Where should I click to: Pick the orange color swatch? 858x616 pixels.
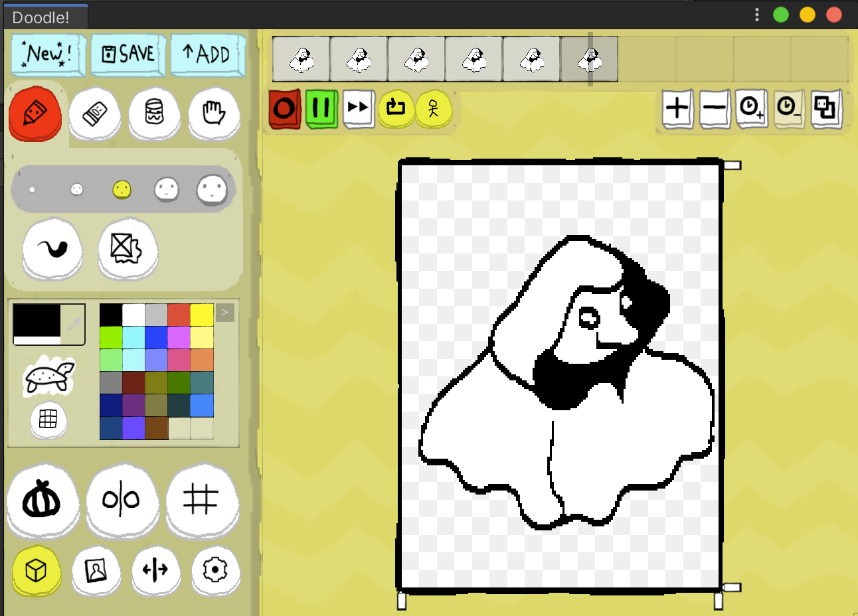coord(202,360)
